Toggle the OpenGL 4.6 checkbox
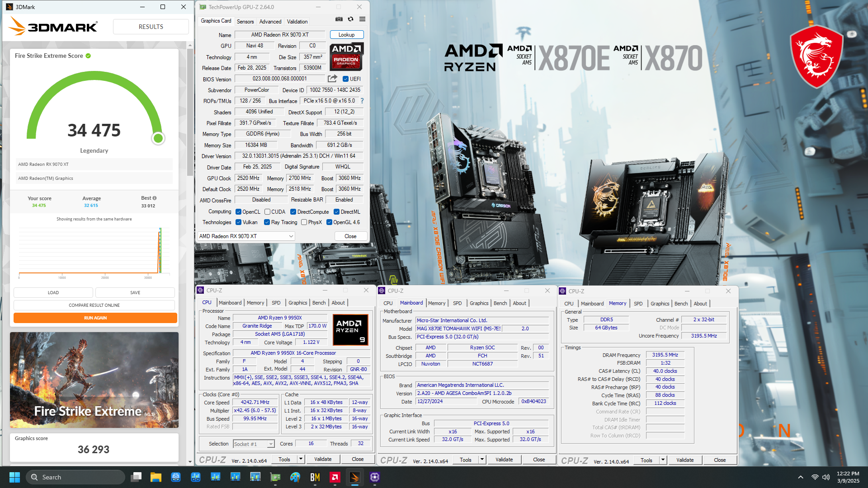The image size is (868, 488). 329,222
